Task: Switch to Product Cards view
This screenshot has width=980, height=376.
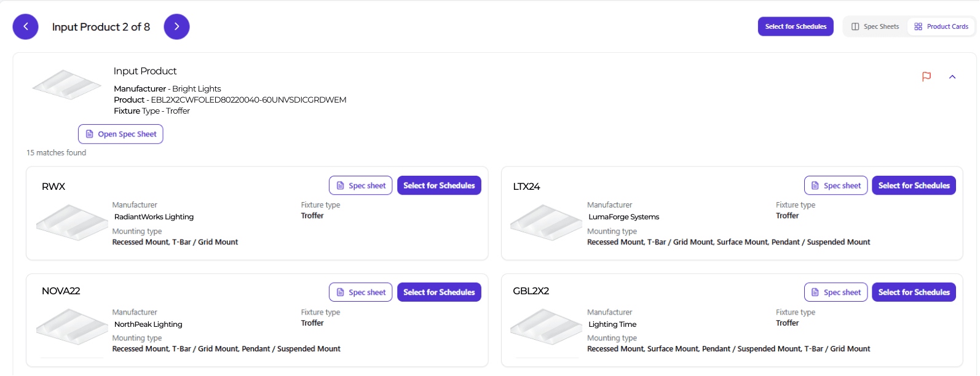Action: [941, 26]
